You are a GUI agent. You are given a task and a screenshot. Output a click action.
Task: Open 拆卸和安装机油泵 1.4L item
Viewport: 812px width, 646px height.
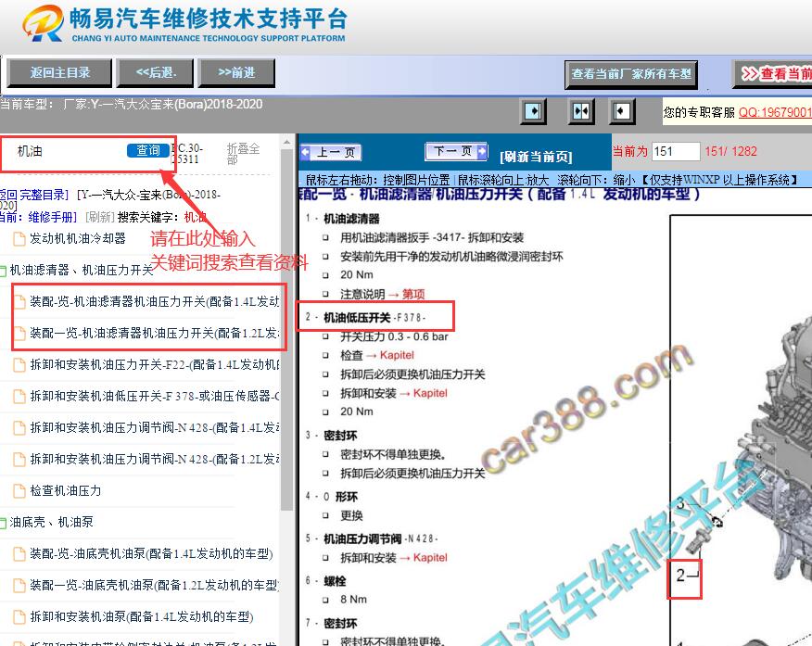pos(142,617)
